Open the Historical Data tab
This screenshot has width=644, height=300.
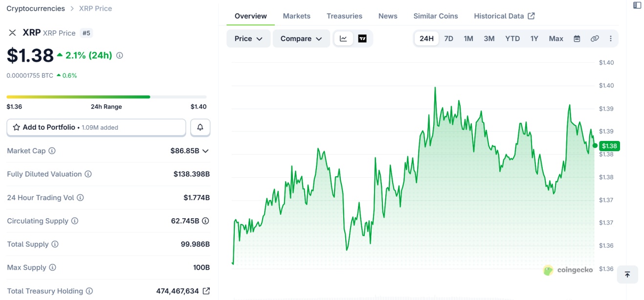click(504, 16)
